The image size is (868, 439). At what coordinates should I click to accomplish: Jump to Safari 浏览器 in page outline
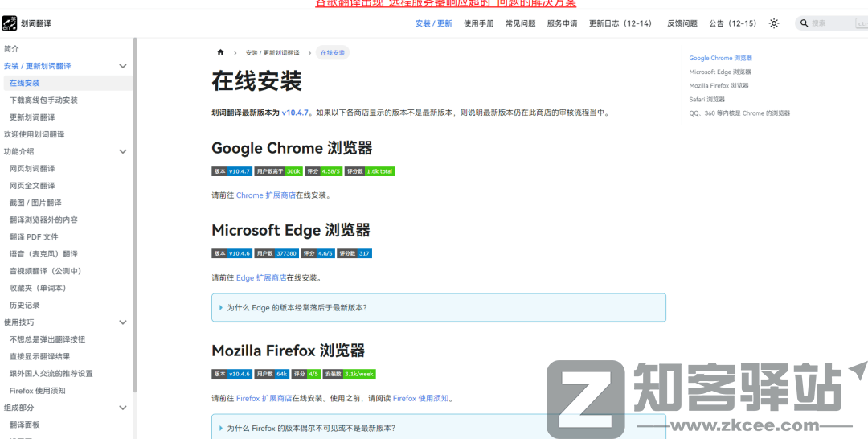[x=706, y=100]
